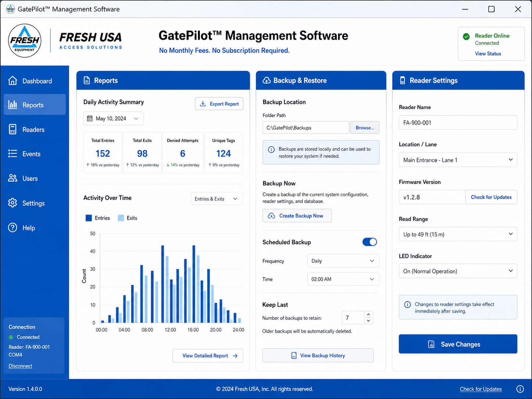The height and width of the screenshot is (399, 532).
Task: Click the Folder Path input field
Action: (306, 127)
